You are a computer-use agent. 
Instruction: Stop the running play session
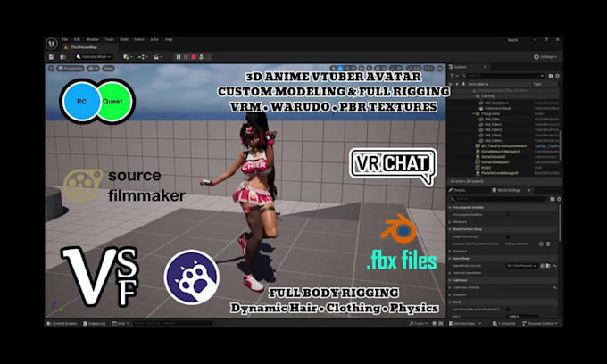tap(194, 57)
